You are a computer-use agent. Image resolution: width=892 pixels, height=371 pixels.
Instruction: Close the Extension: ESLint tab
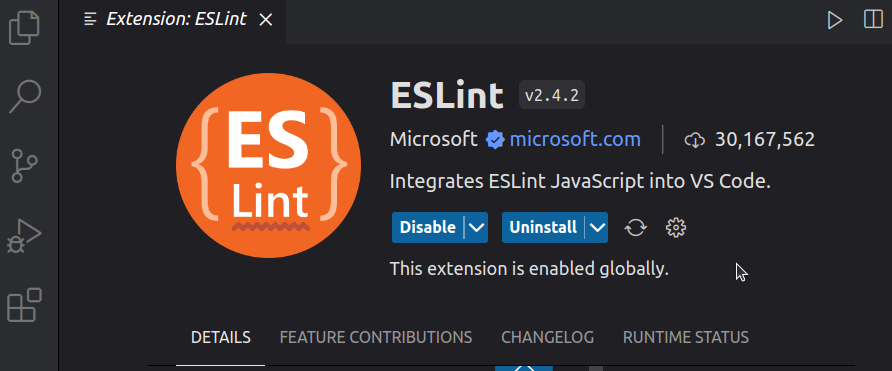[x=265, y=20]
